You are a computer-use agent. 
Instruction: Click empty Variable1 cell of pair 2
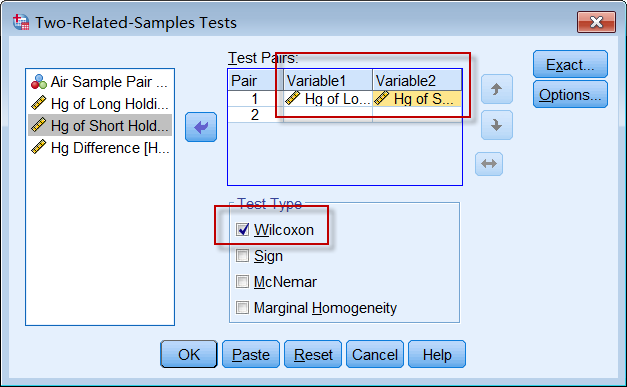[328, 115]
